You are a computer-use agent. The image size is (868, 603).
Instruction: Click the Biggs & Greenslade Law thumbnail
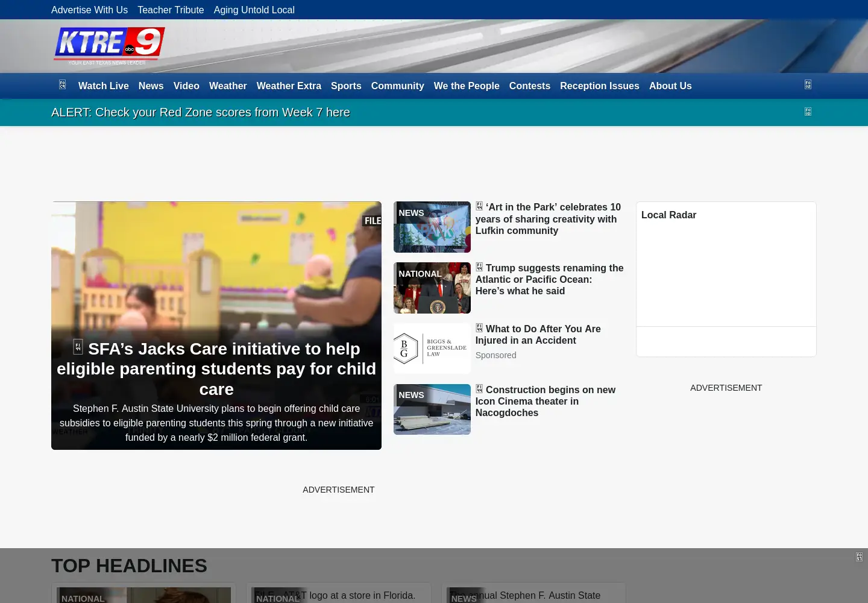[x=432, y=349]
